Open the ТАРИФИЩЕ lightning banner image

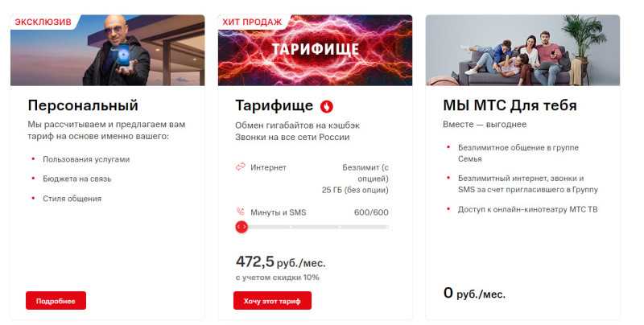point(315,50)
